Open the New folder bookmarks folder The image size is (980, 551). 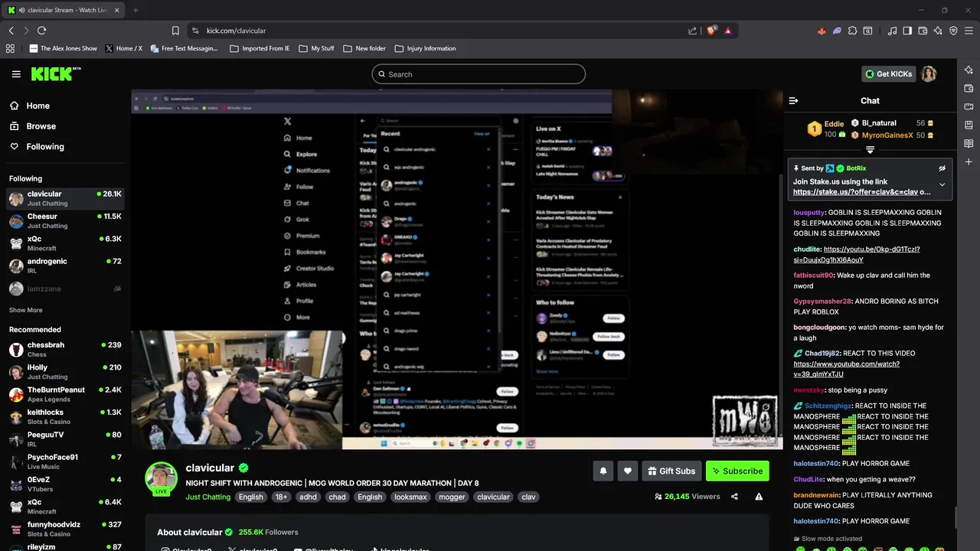[364, 48]
